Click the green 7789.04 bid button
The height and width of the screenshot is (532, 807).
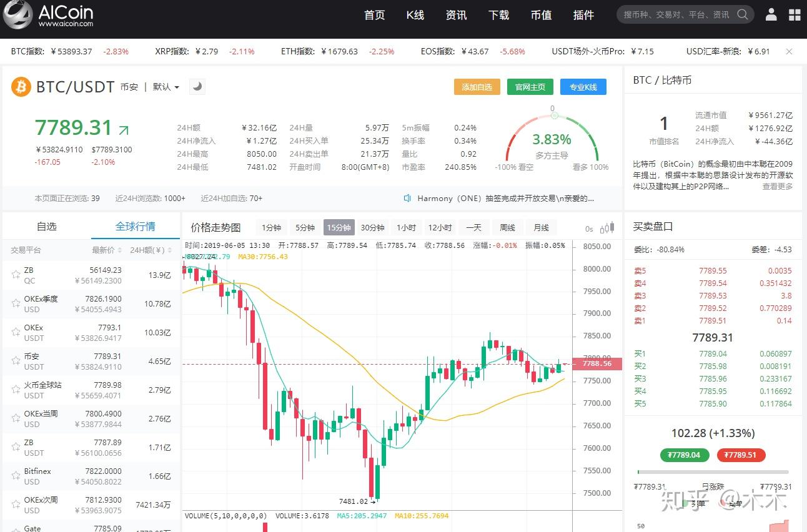point(684,455)
